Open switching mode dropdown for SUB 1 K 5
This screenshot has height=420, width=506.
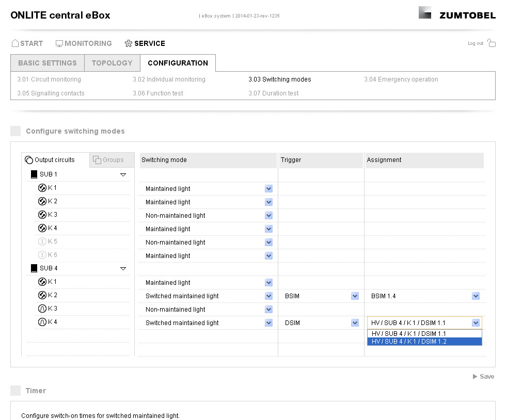tap(268, 243)
